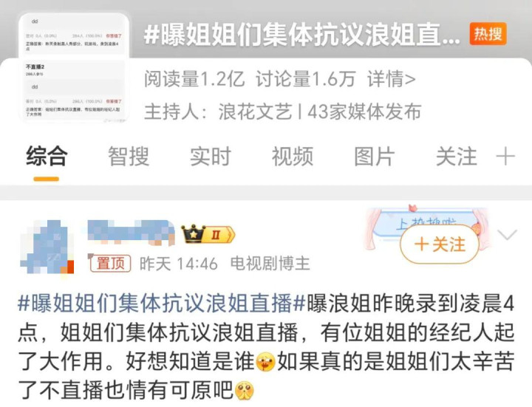The height and width of the screenshot is (407, 532).
Task: Open the 热搜 hot search badge
Action: (x=488, y=34)
